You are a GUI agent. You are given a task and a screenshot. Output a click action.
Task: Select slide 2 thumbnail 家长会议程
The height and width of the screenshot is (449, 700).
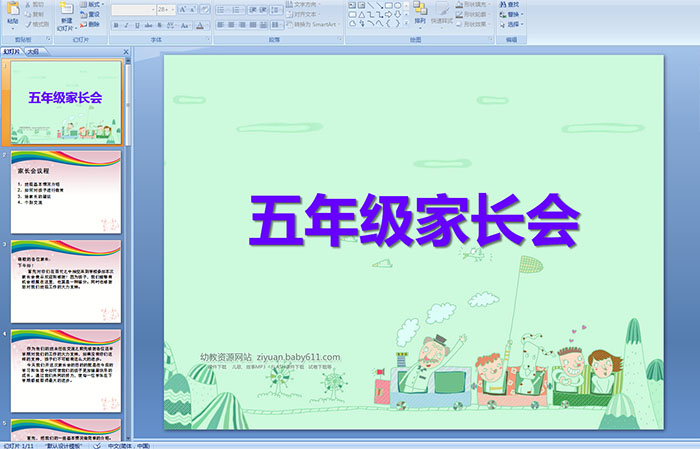pyautogui.click(x=66, y=192)
